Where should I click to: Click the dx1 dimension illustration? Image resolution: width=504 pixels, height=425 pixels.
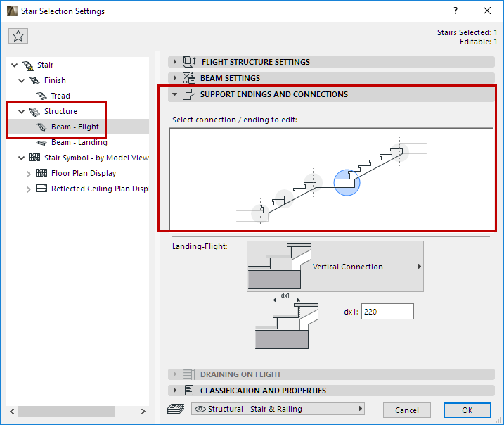click(x=287, y=321)
